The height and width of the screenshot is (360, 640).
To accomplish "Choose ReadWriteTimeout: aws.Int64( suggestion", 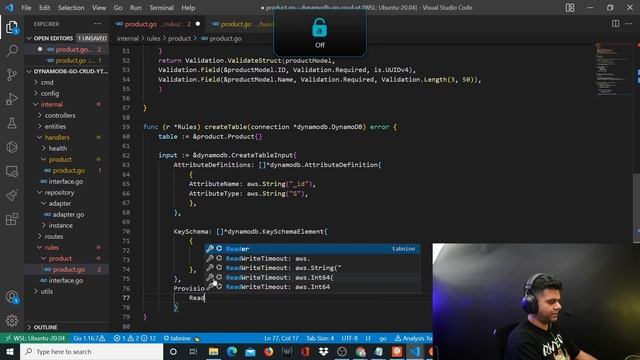I will pyautogui.click(x=312, y=277).
